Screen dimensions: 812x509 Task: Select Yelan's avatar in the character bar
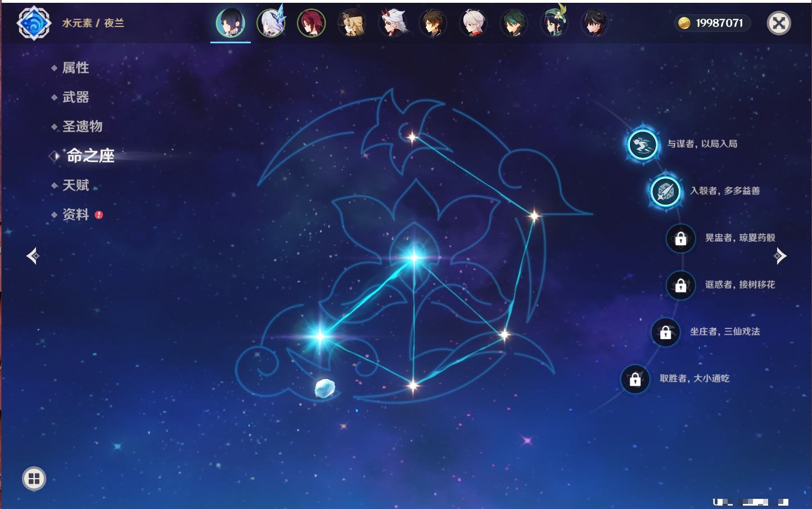tap(231, 23)
